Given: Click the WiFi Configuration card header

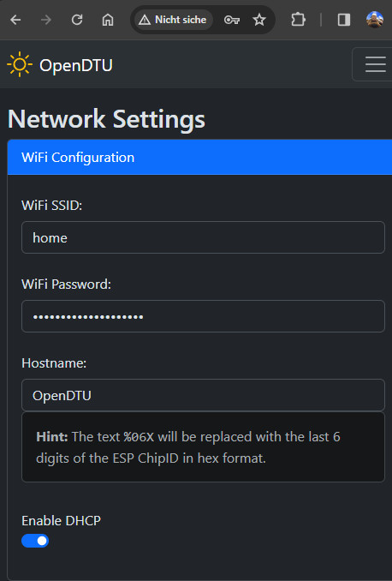Looking at the screenshot, I should tap(200, 157).
